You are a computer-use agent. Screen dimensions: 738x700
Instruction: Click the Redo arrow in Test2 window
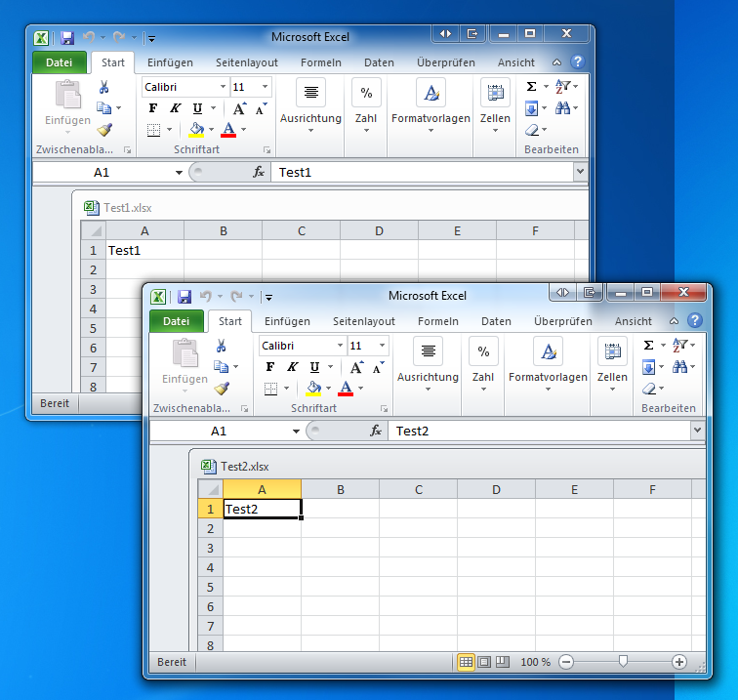pyautogui.click(x=237, y=296)
